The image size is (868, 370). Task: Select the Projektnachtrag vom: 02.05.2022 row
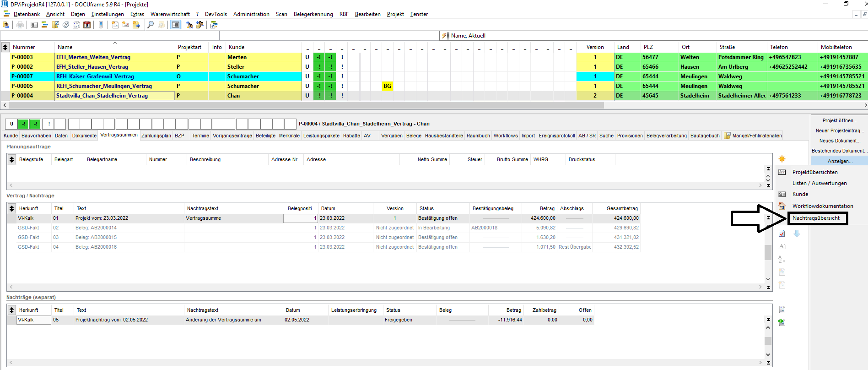coord(304,320)
